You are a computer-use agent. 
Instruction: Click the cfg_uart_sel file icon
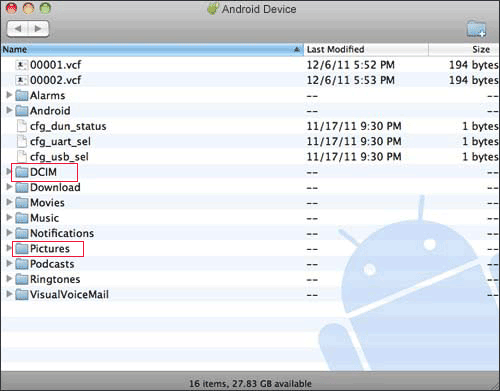(x=22, y=141)
